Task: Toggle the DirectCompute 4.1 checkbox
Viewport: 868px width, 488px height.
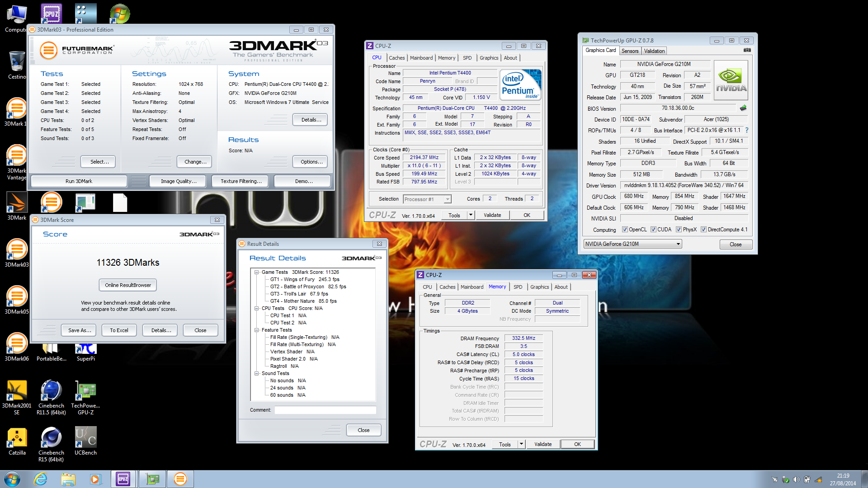Action: click(x=703, y=230)
